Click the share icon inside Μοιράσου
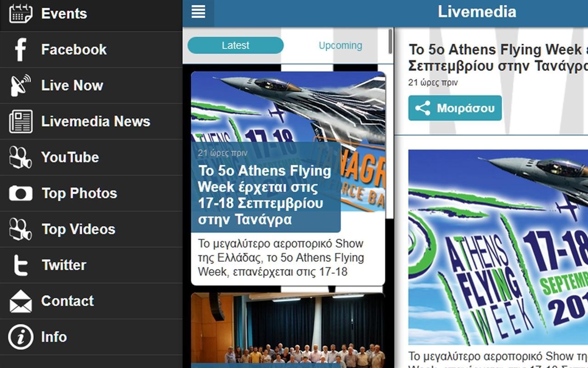Image resolution: width=588 pixels, height=368 pixels. (423, 108)
